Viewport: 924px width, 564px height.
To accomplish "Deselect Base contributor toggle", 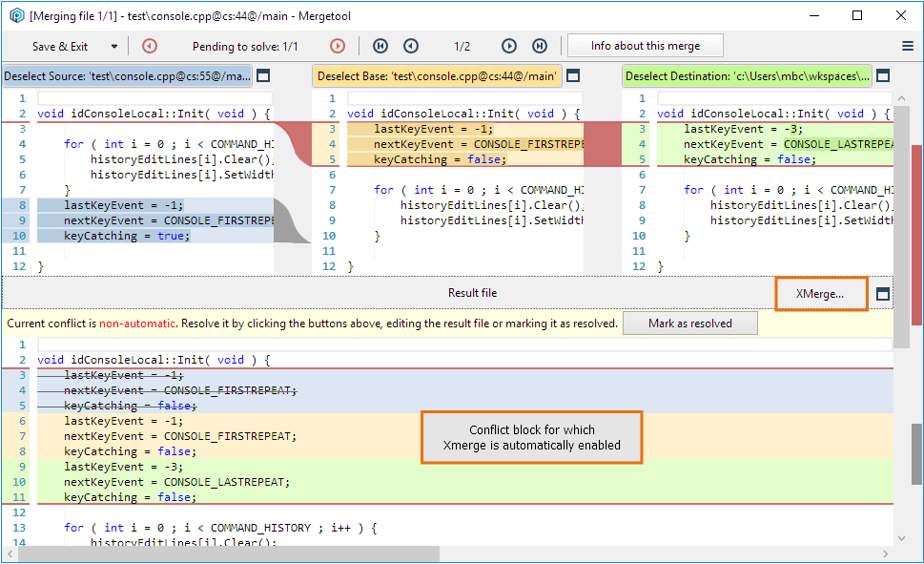I will [437, 76].
